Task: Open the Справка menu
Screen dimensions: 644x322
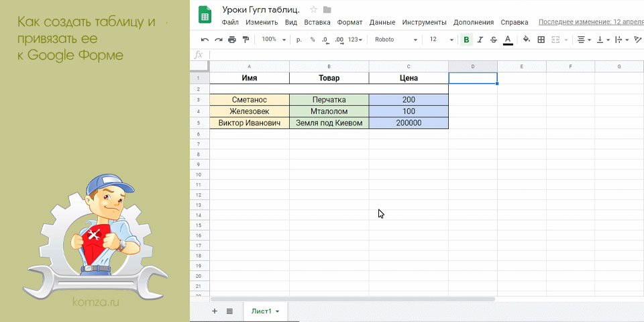Action: [x=515, y=22]
